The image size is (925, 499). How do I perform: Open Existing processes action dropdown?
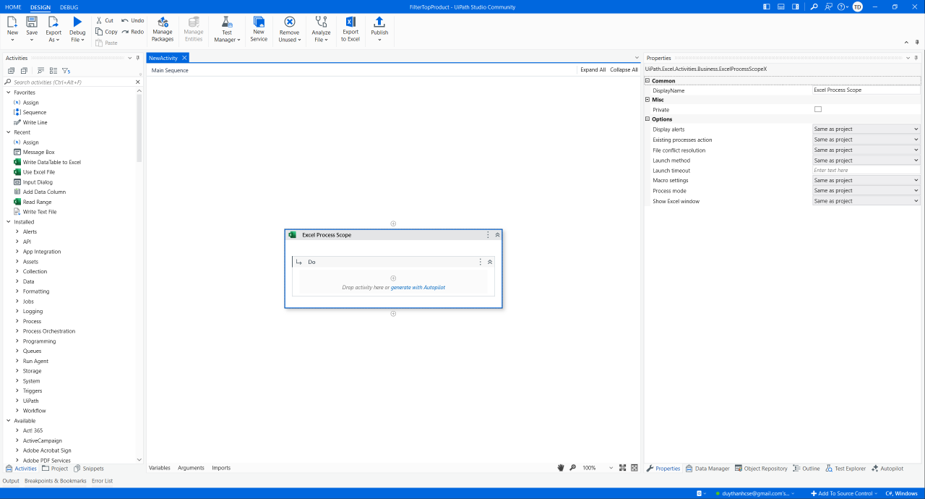tap(866, 140)
